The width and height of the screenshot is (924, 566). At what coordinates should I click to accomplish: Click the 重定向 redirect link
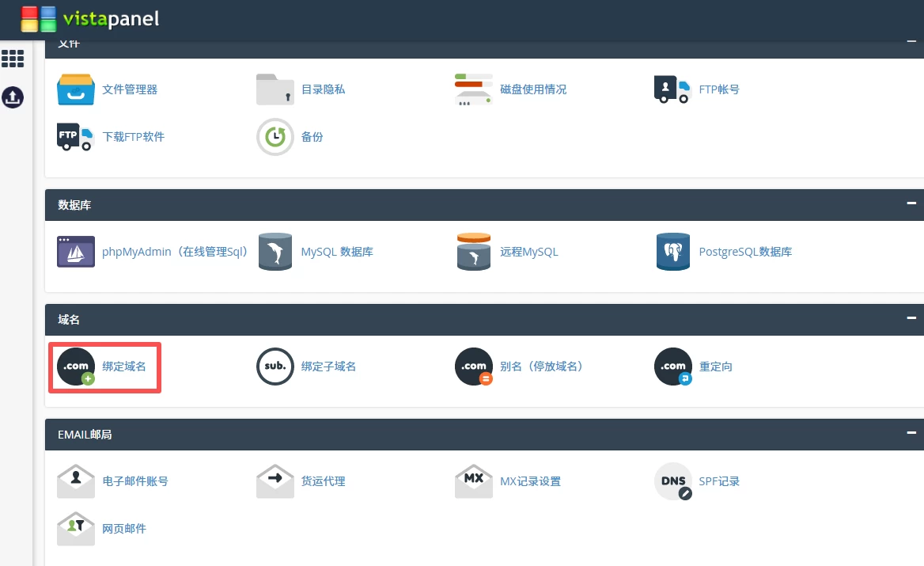coord(715,367)
